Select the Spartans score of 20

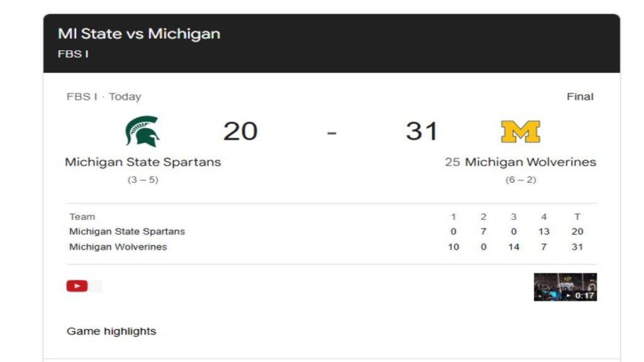[x=240, y=131]
